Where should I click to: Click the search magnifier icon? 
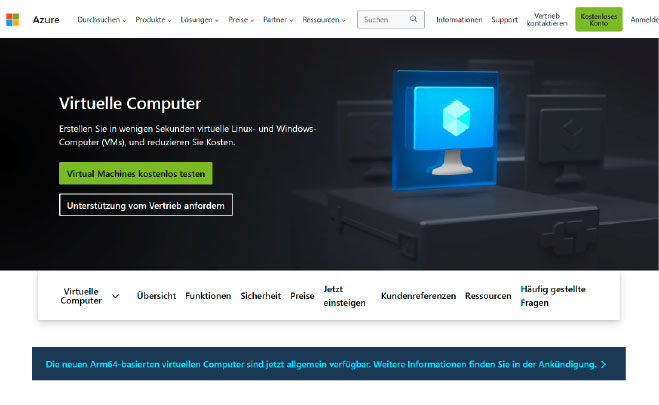(414, 19)
